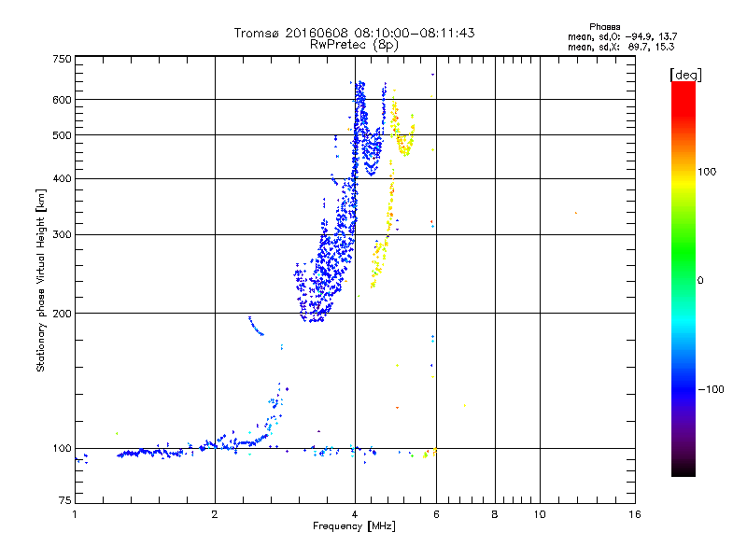The image size is (747, 560).
Task: Click the x-axis tick label '6'
Action: tap(436, 514)
